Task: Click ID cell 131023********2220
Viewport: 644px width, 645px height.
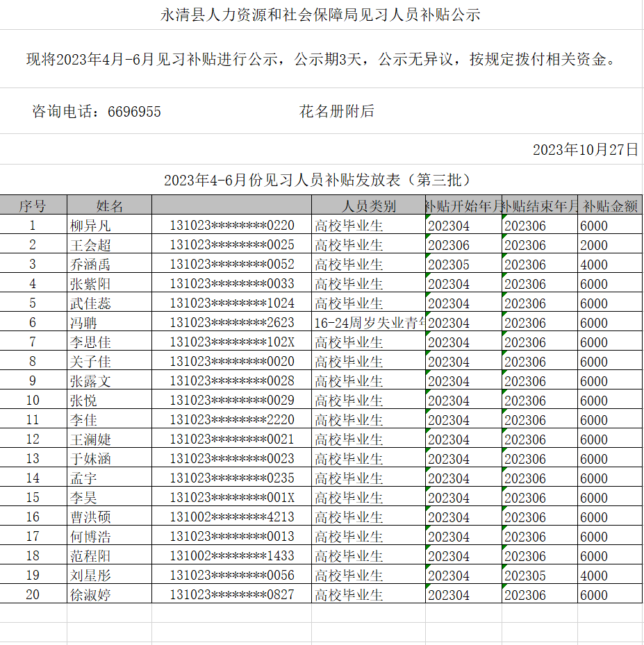Action: [x=231, y=419]
